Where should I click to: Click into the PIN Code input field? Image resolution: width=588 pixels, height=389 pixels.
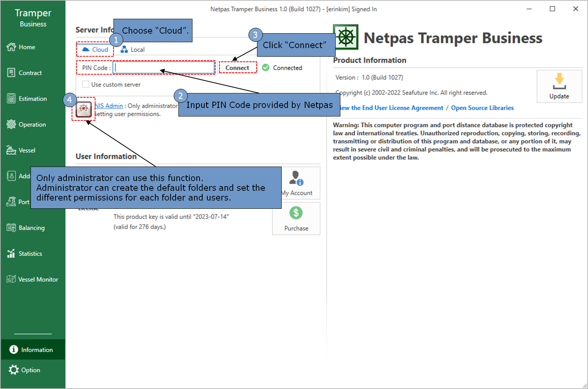coord(164,68)
